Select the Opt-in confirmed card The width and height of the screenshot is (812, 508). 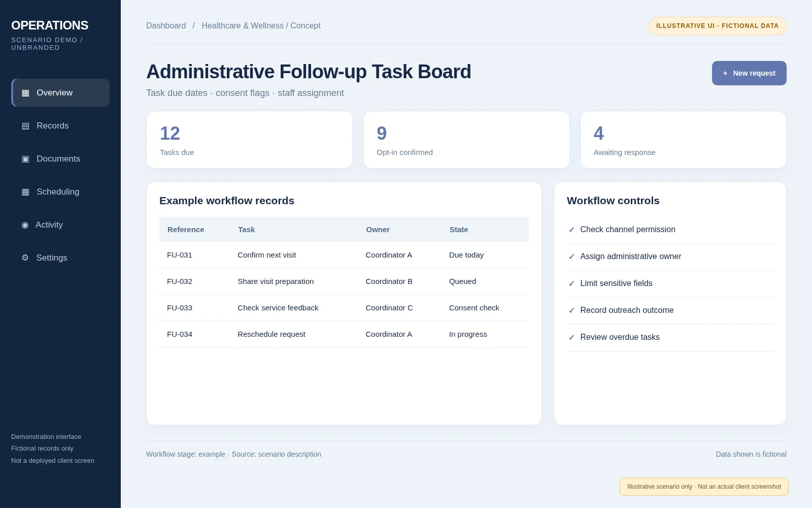[x=466, y=140]
